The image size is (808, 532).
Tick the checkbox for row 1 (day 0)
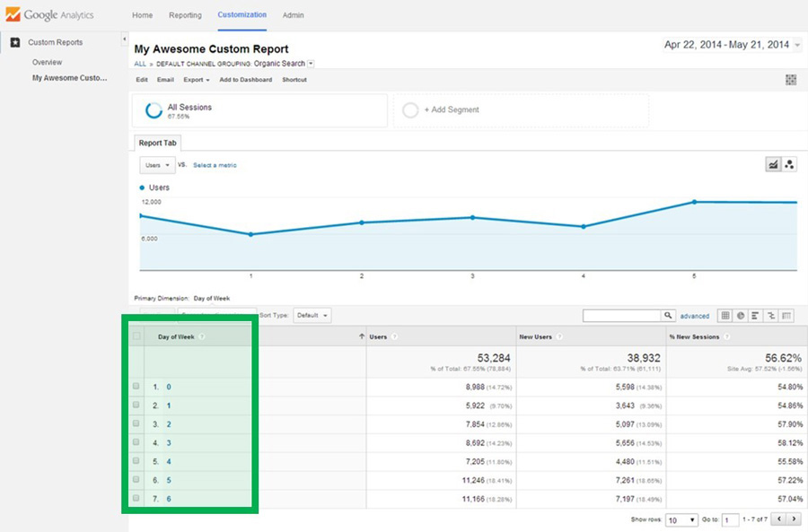tap(136, 387)
